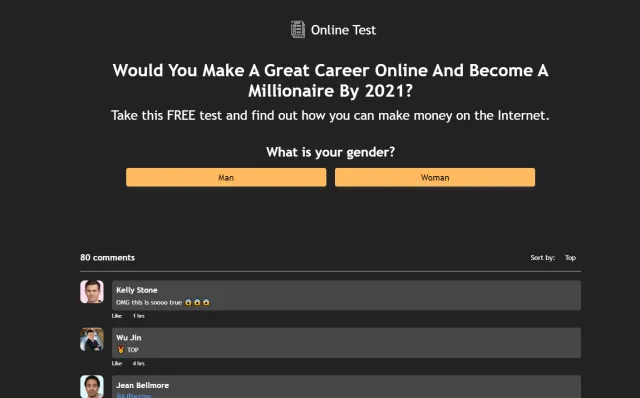The width and height of the screenshot is (640, 398).
Task: Like Wu Jin's comment
Action: (117, 363)
